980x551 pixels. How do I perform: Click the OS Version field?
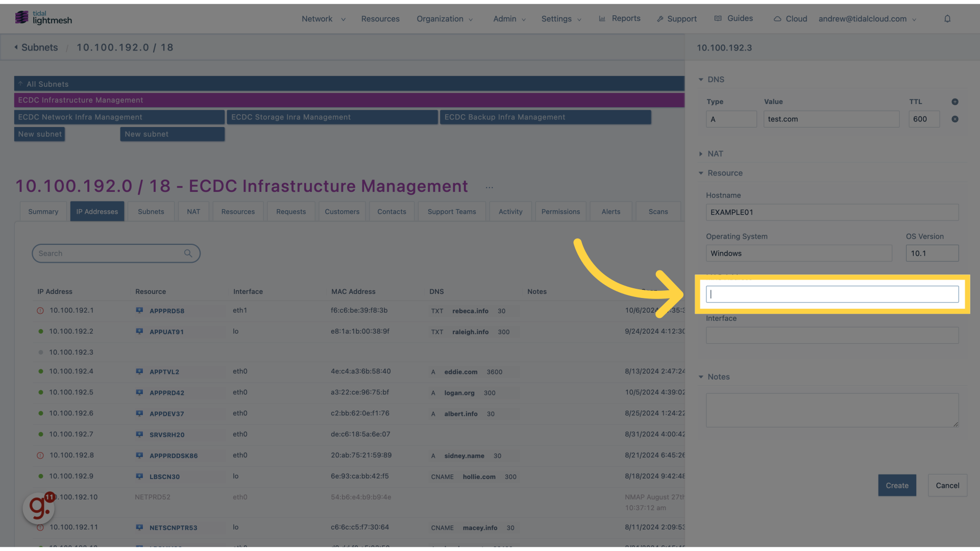932,253
